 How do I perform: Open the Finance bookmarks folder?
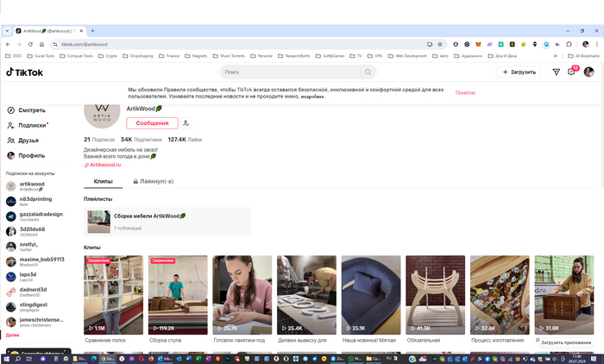pos(169,56)
